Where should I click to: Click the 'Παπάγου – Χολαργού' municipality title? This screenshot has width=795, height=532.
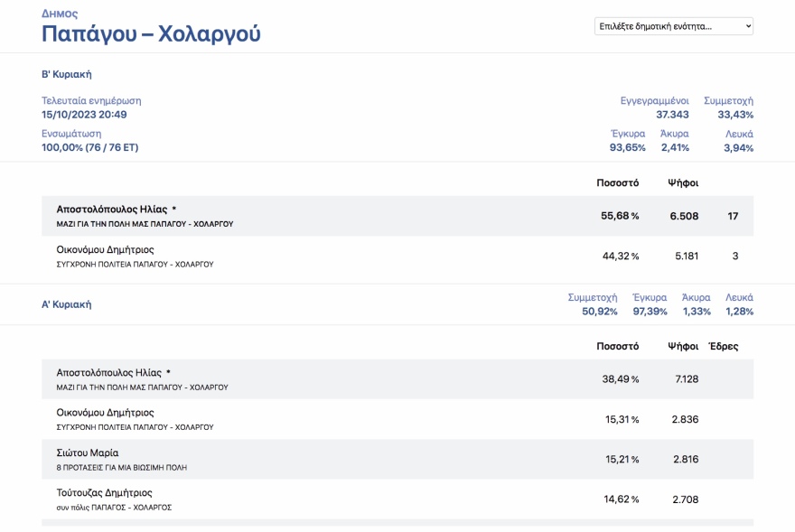click(x=151, y=34)
